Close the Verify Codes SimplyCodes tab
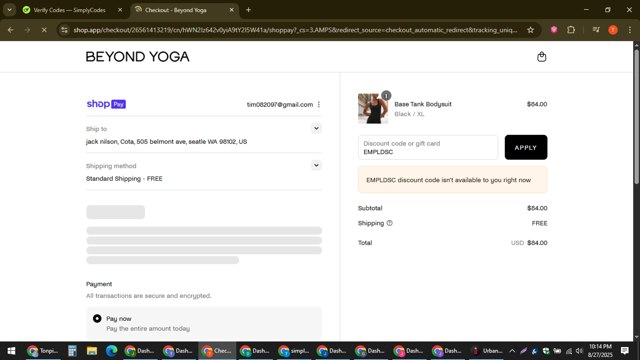Screen dimensions: 640x360 (x=120, y=10)
